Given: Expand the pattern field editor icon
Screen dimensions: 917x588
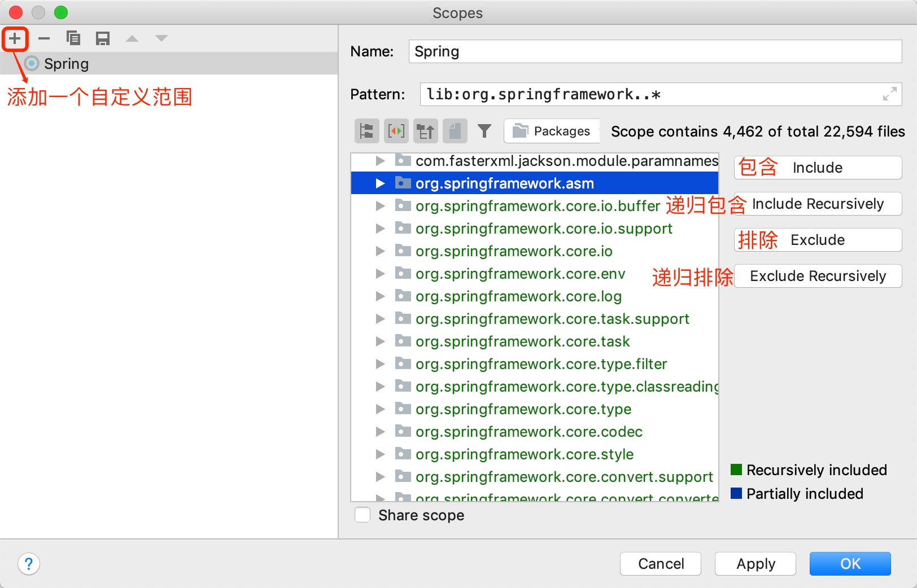Looking at the screenshot, I should click(x=889, y=94).
